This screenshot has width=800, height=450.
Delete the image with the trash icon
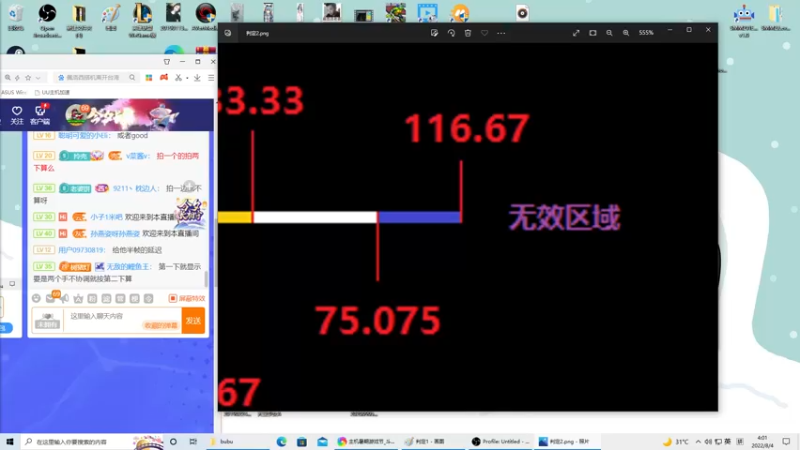pyautogui.click(x=468, y=33)
